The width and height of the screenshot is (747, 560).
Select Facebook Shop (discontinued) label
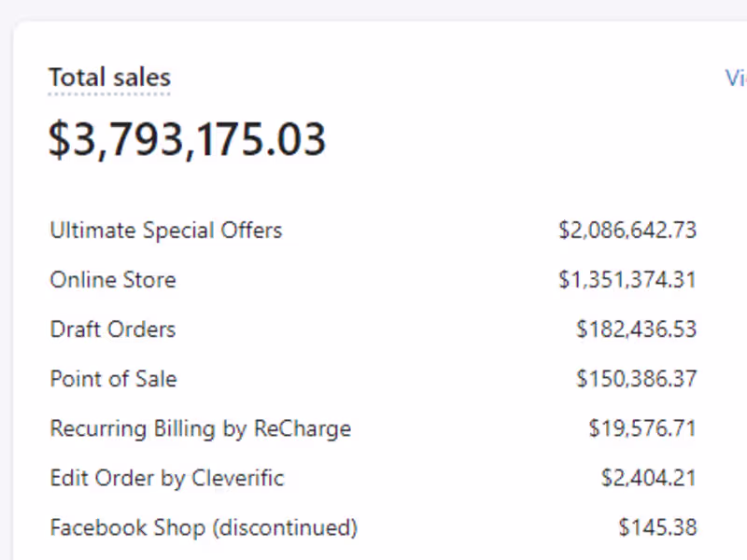[x=203, y=527]
